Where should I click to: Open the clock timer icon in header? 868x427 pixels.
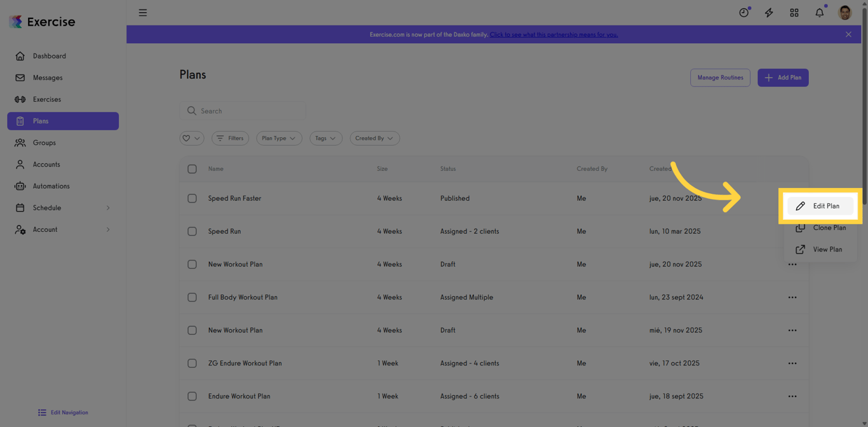pos(743,13)
